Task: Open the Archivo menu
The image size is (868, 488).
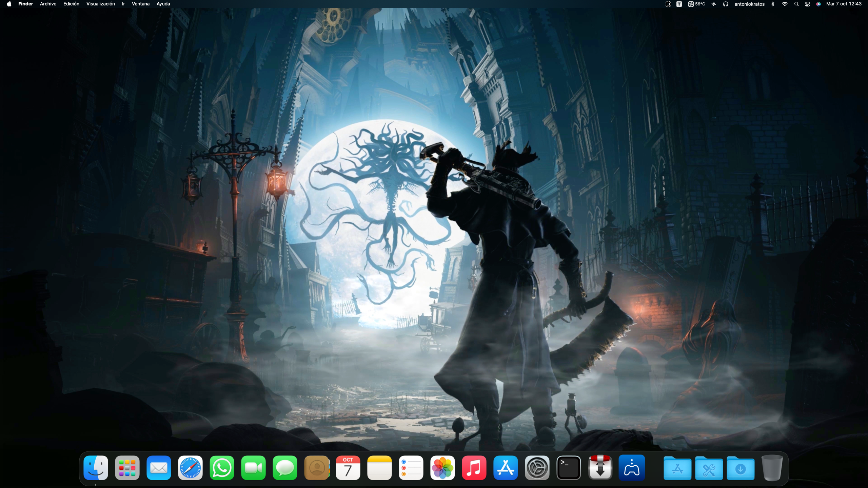Action: point(48,4)
